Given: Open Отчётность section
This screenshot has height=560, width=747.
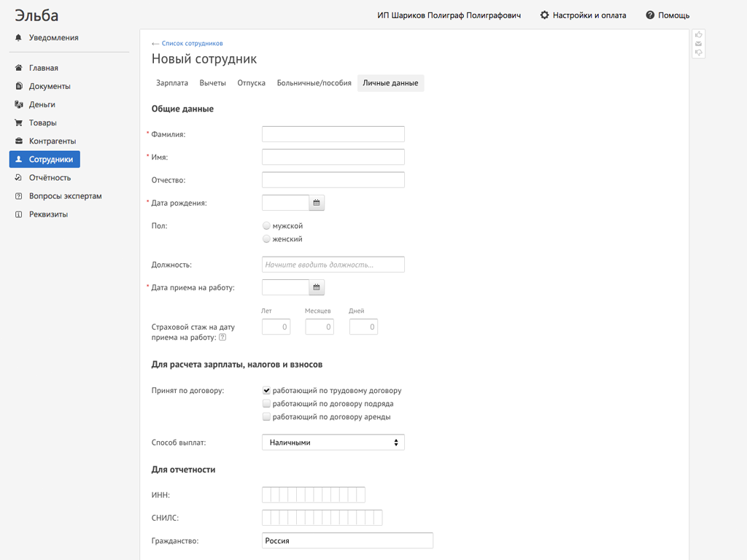Looking at the screenshot, I should pyautogui.click(x=50, y=178).
